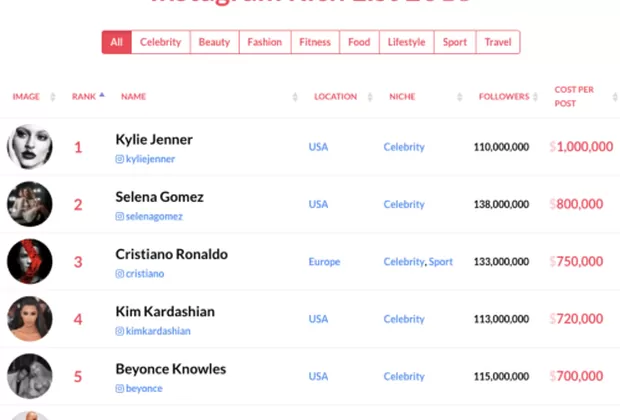620x420 pixels.
Task: Click Instagram icon beside selenagomez handle
Action: pyautogui.click(x=120, y=216)
